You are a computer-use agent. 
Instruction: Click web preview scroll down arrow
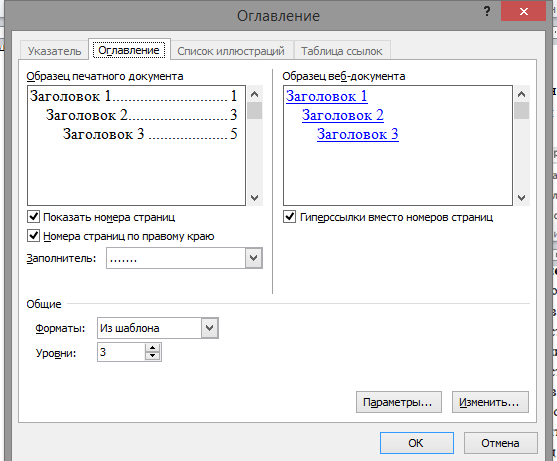click(521, 197)
